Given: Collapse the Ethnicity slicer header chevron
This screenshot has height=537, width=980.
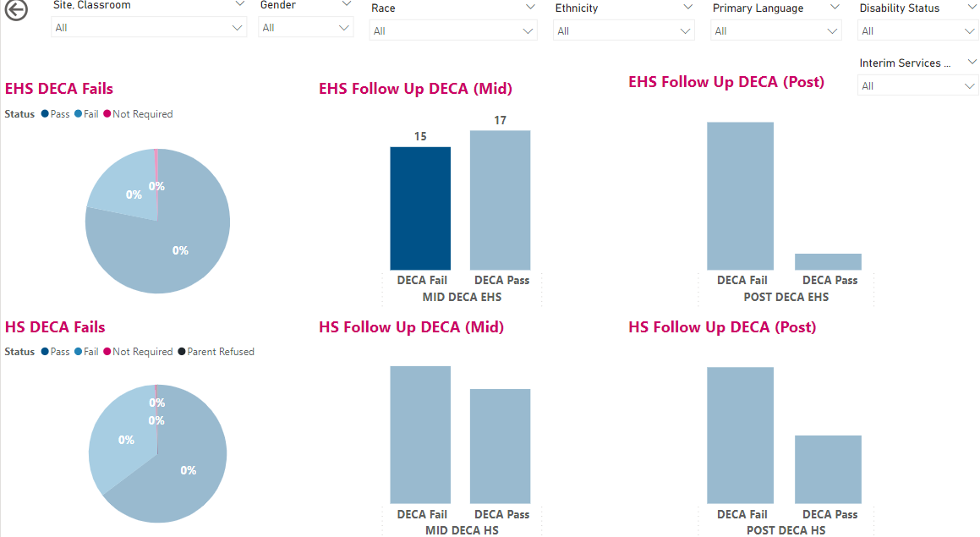Looking at the screenshot, I should point(687,8).
